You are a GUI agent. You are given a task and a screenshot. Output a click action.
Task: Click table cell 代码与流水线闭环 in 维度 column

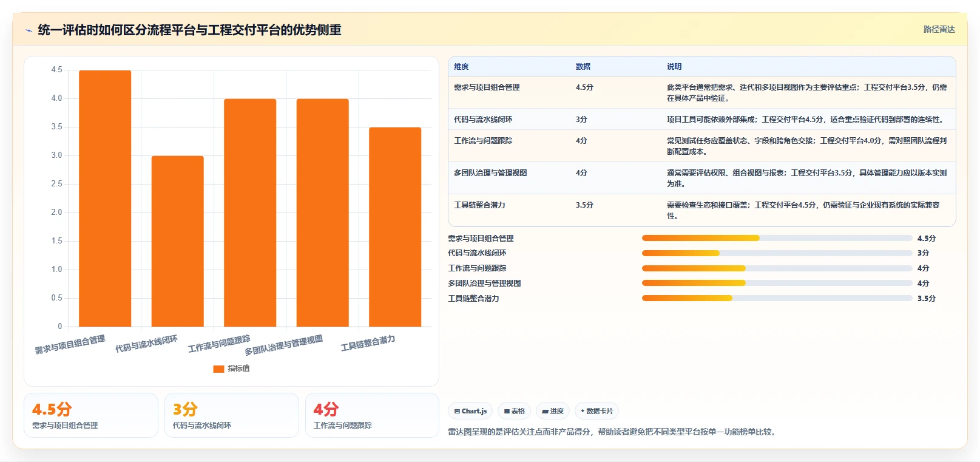point(483,120)
